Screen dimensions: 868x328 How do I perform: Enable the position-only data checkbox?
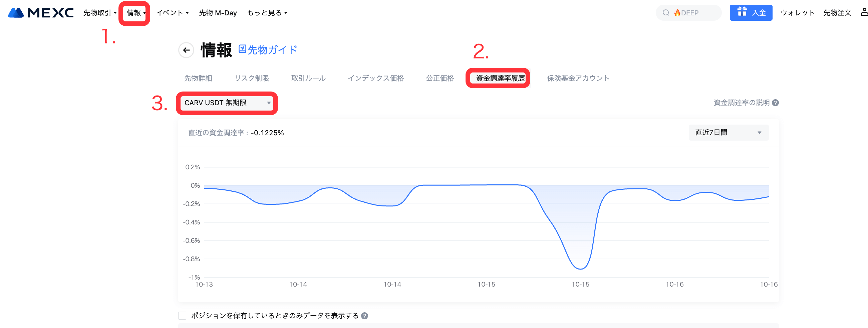click(182, 316)
